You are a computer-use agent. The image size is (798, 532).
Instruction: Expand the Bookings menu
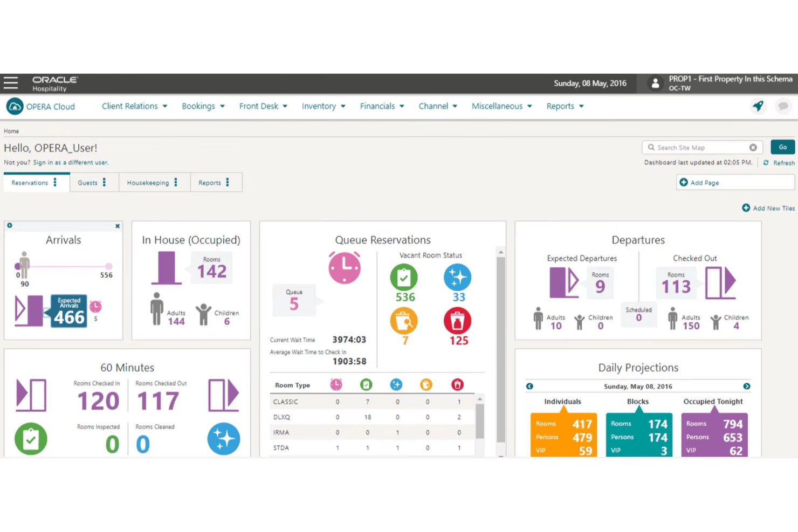coord(203,106)
